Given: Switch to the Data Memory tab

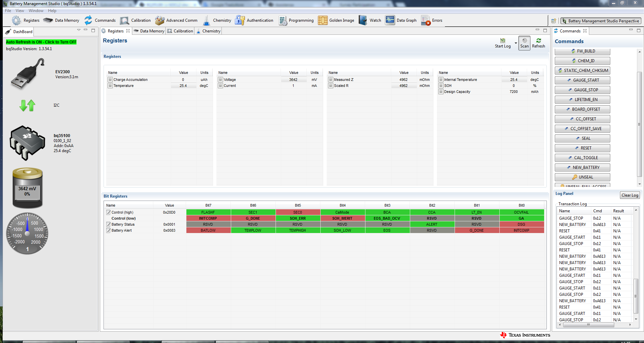Looking at the screenshot, I should pyautogui.click(x=149, y=31).
